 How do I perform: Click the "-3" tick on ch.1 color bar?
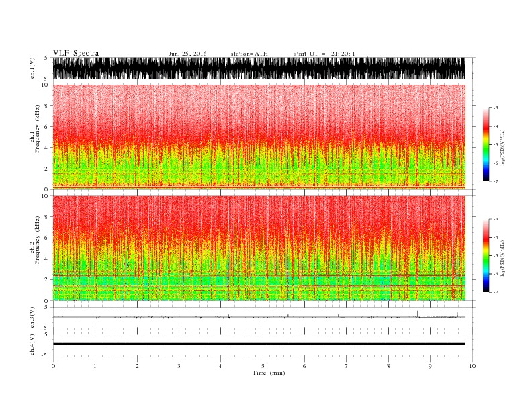click(495, 108)
